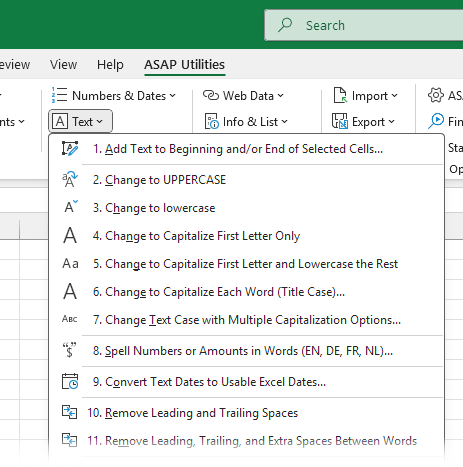Choose Spell Numbers or Amounts in Words entry
463x467 pixels.
[x=247, y=351]
